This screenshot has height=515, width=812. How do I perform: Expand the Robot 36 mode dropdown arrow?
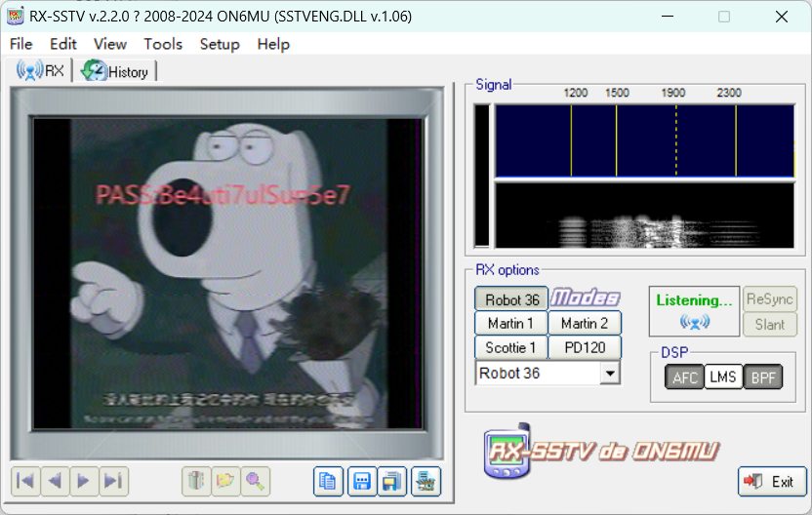tap(610, 373)
